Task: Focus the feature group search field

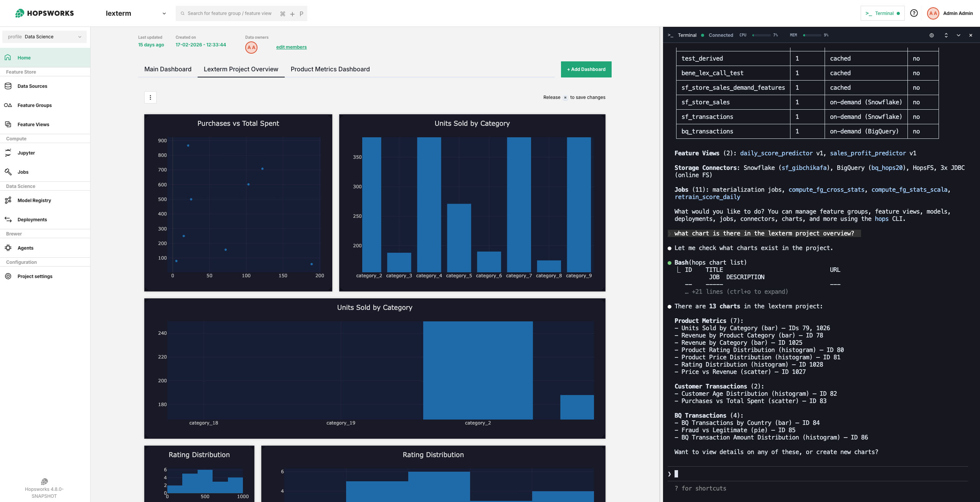Action: (229, 13)
